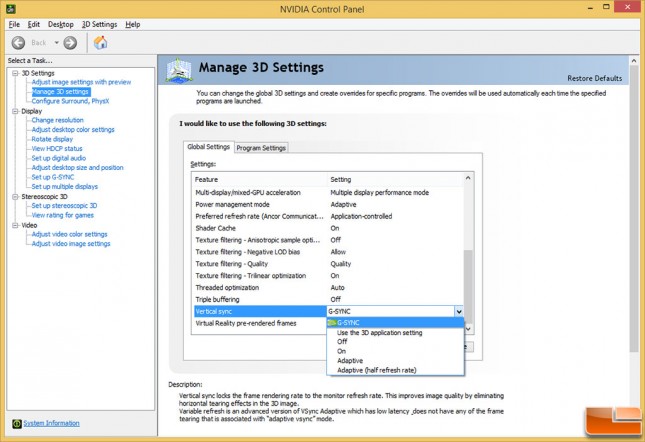Open View HDCP status

click(x=57, y=148)
